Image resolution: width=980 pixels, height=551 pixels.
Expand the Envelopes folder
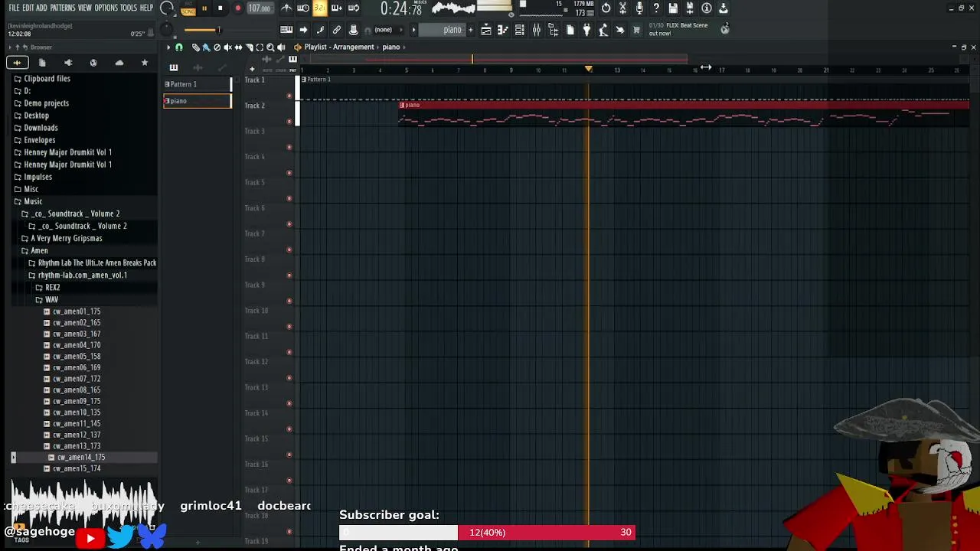(x=39, y=140)
